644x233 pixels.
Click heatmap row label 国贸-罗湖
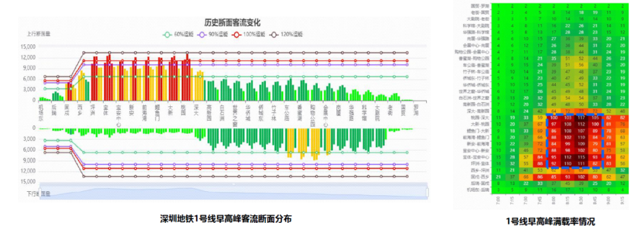479,6
